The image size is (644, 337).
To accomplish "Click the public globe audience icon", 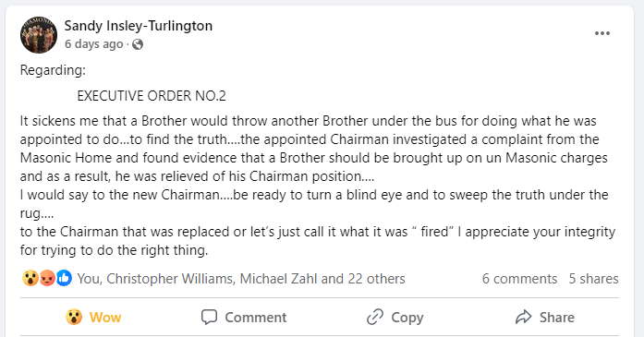I will tap(138, 44).
